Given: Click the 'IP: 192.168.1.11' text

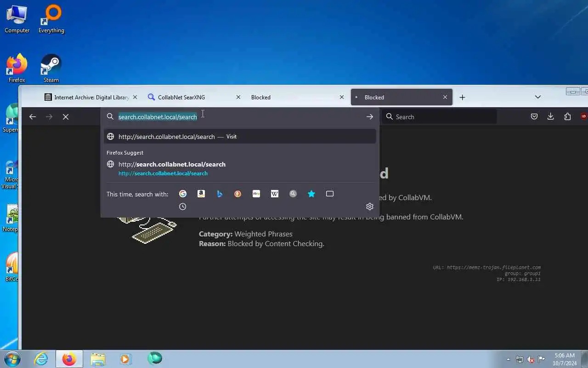Looking at the screenshot, I should (x=518, y=279).
